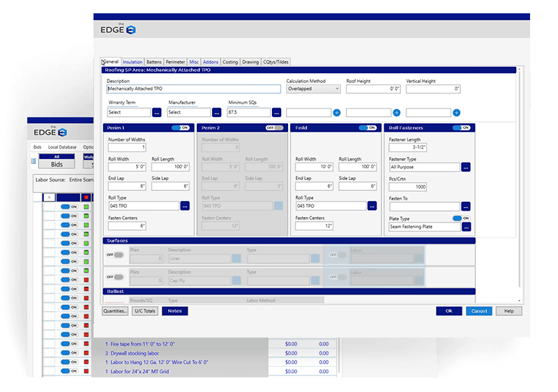The height and width of the screenshot is (392, 558).
Task: Open Minimum SQs lookup ellipsis button
Action: click(x=276, y=113)
